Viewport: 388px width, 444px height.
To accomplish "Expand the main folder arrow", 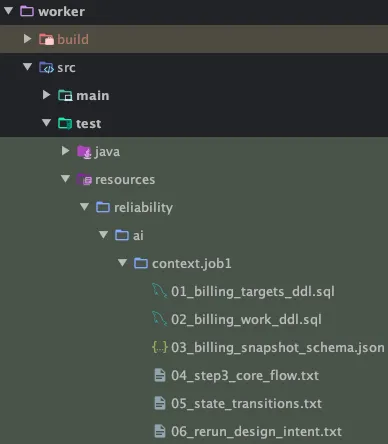I will click(x=47, y=95).
